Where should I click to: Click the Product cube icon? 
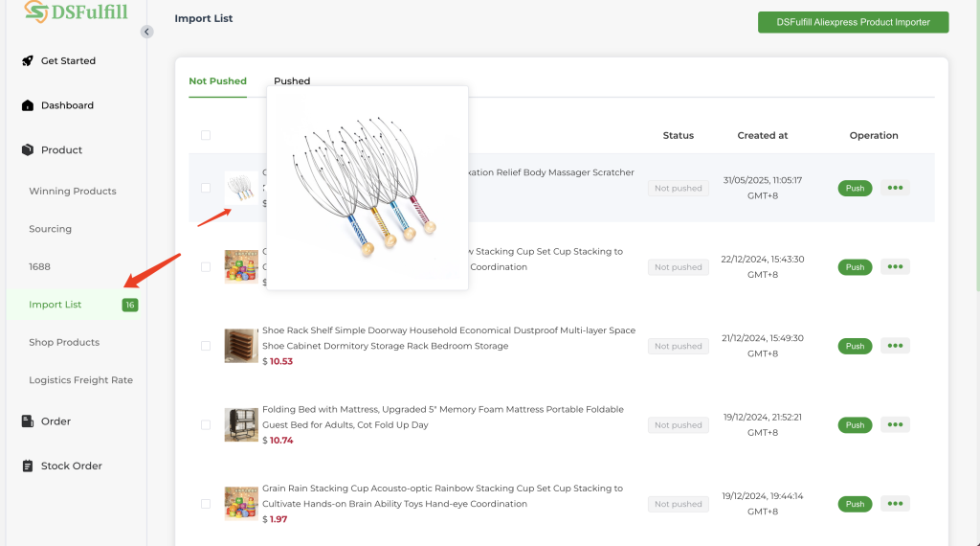pos(28,150)
